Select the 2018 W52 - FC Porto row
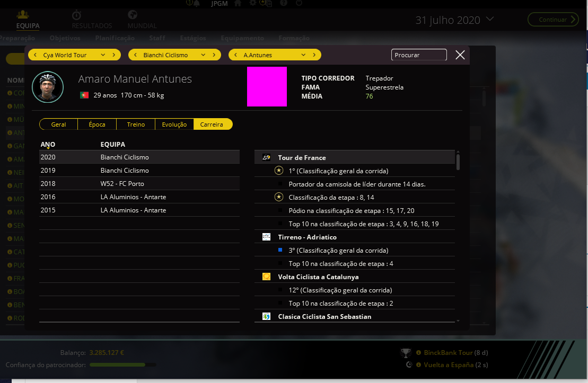Viewport: 588px width, 383px height. 139,184
